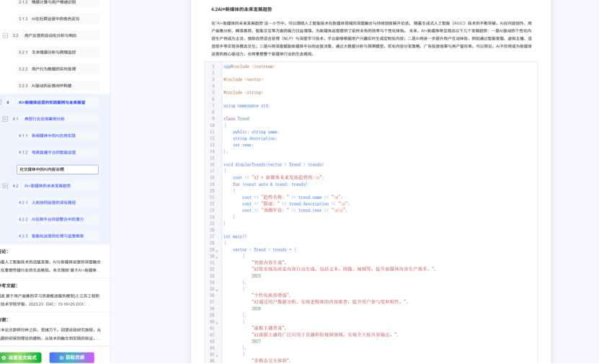Open outline item 4.2.2
The width and height of the screenshot is (599, 364).
58,219
